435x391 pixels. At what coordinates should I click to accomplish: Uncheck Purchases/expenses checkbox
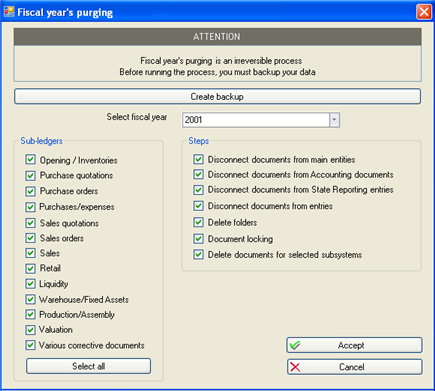click(x=31, y=207)
